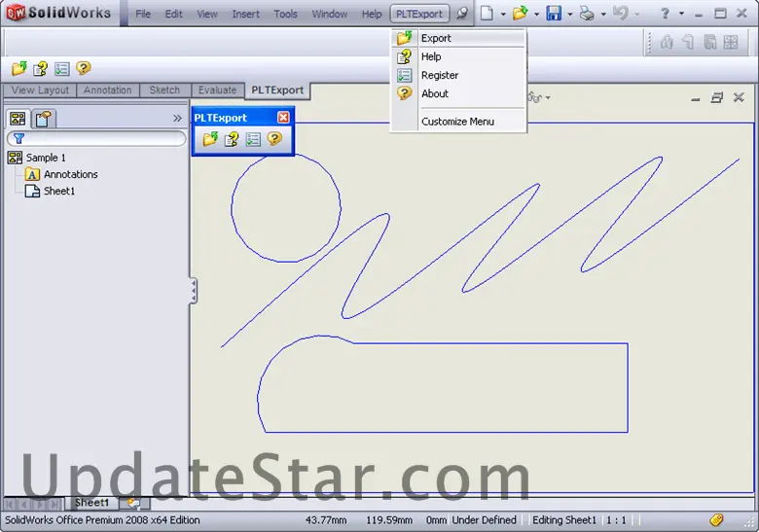
Task: Expand the New document dropdown arrow
Action: point(503,14)
